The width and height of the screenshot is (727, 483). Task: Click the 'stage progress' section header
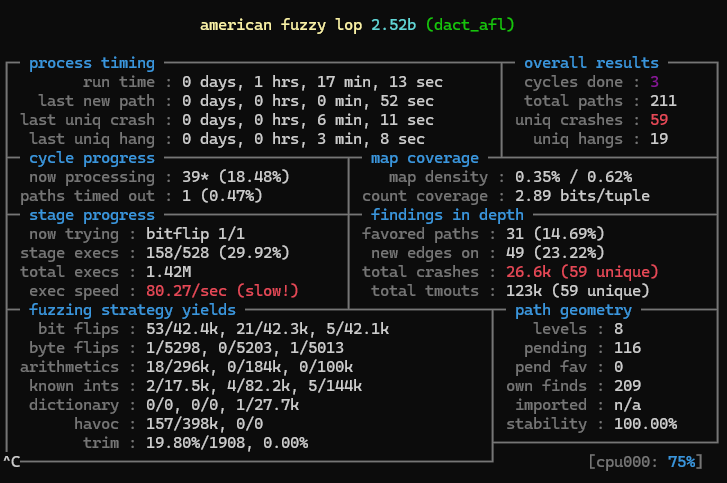click(92, 215)
